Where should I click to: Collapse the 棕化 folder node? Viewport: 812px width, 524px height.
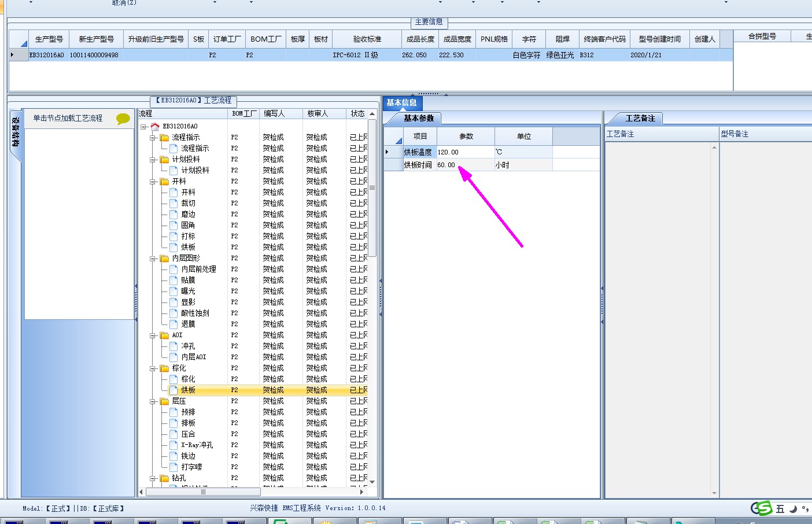click(153, 368)
